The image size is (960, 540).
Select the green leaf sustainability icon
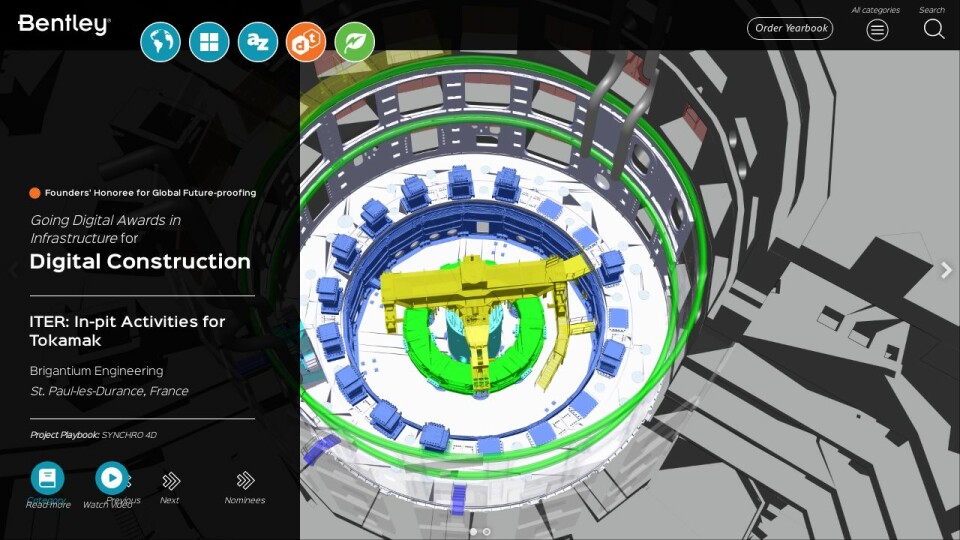(355, 42)
